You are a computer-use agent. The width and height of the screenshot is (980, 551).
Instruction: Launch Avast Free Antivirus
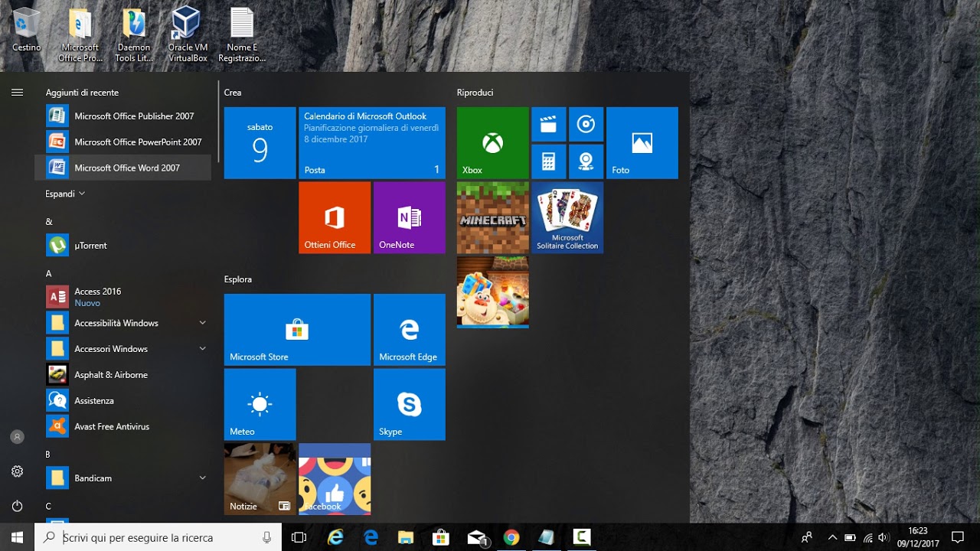122,426
